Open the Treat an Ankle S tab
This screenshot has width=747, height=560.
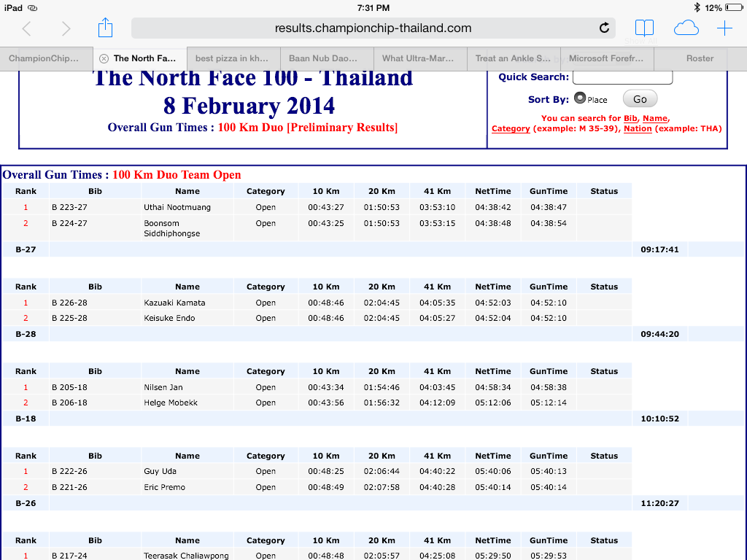[514, 58]
